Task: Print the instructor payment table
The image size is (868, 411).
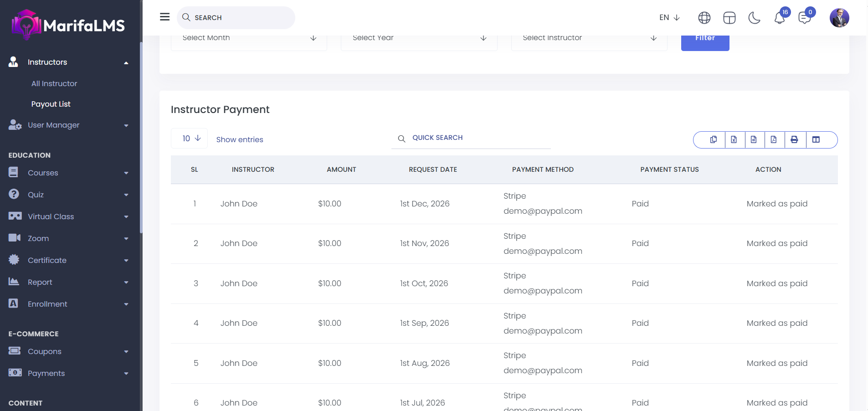Action: tap(794, 140)
